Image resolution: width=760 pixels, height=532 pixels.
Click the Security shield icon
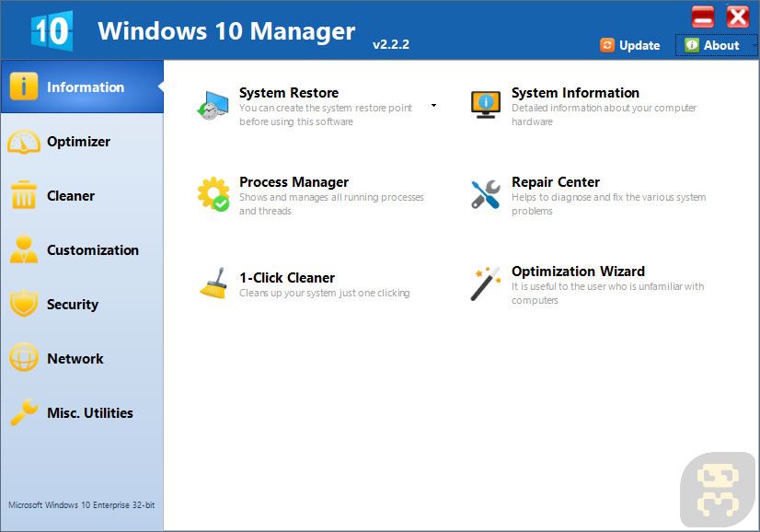24,304
